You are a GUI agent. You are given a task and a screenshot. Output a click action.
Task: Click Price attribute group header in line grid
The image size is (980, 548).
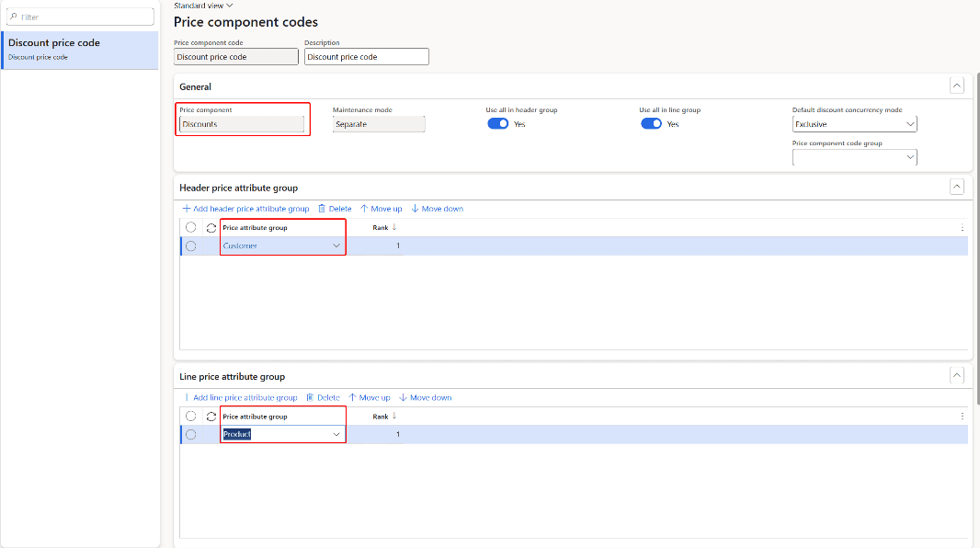(x=255, y=417)
